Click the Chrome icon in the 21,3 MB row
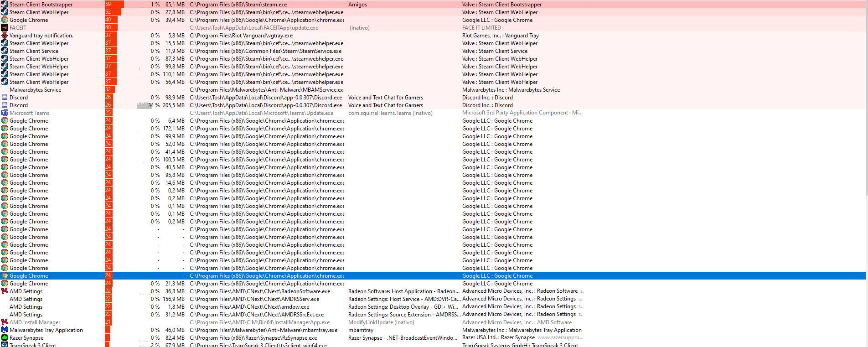Image resolution: width=868 pixels, height=347 pixels. coord(5,284)
